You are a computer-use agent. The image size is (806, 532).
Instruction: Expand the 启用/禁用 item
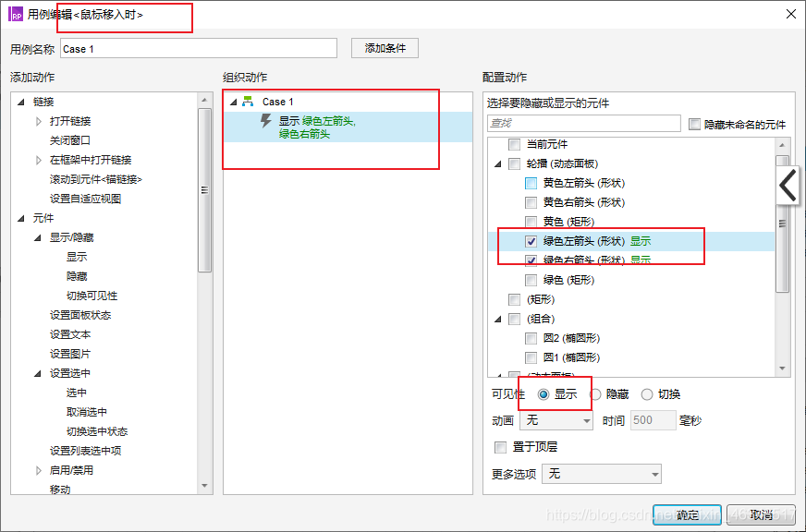tap(39, 470)
